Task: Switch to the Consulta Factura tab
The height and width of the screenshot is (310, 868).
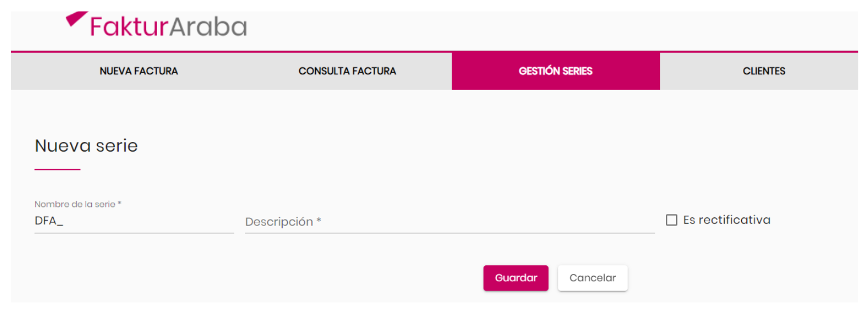Action: click(347, 71)
